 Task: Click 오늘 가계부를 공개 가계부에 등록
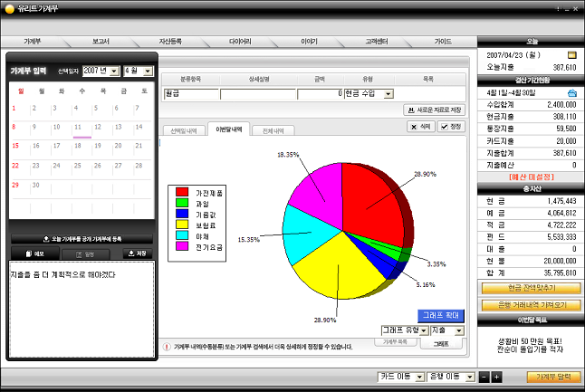pos(82,239)
